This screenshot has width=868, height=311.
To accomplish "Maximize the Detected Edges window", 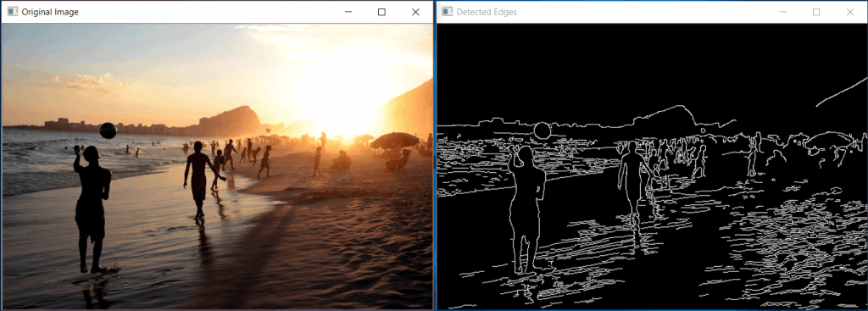I will [x=816, y=12].
